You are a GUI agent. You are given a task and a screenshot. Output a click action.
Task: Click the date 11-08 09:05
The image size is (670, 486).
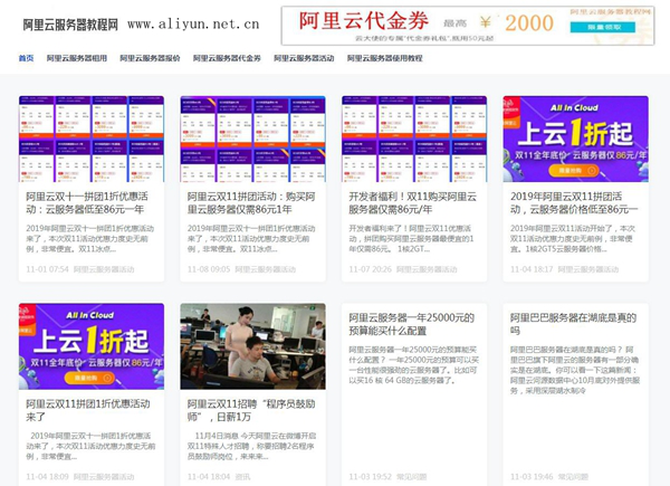[209, 269]
